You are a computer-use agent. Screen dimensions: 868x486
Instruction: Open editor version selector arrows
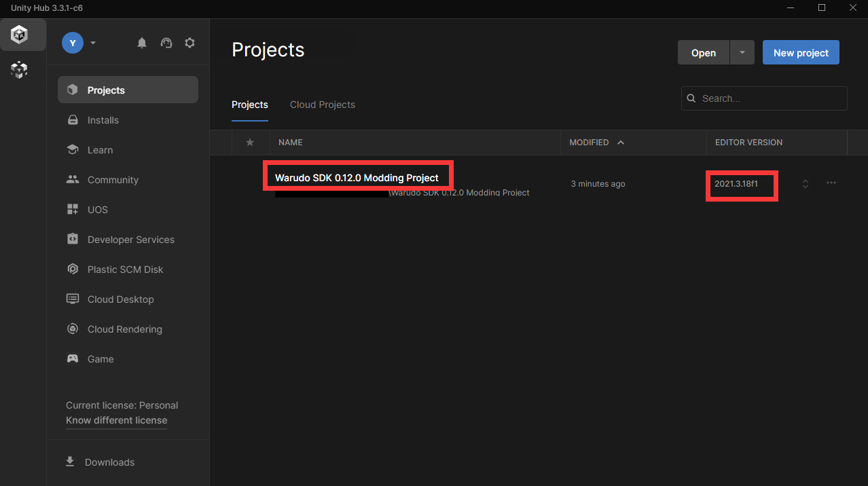coord(806,184)
